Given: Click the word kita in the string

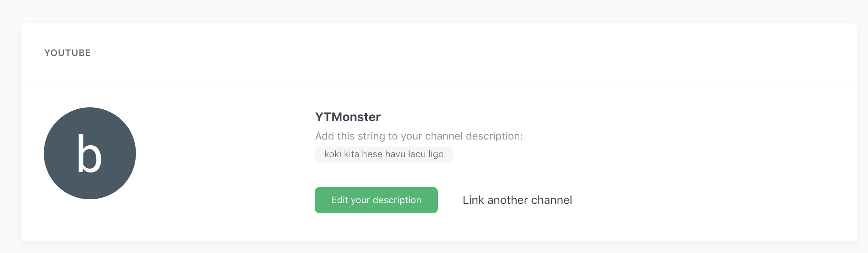Looking at the screenshot, I should pyautogui.click(x=351, y=154).
